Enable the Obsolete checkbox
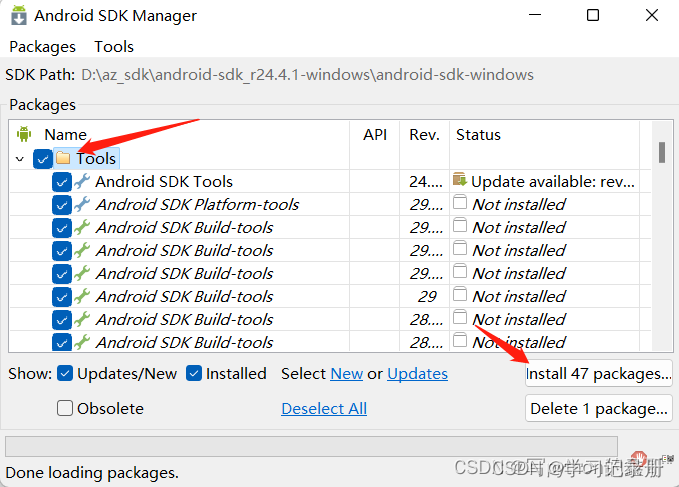 pos(65,408)
